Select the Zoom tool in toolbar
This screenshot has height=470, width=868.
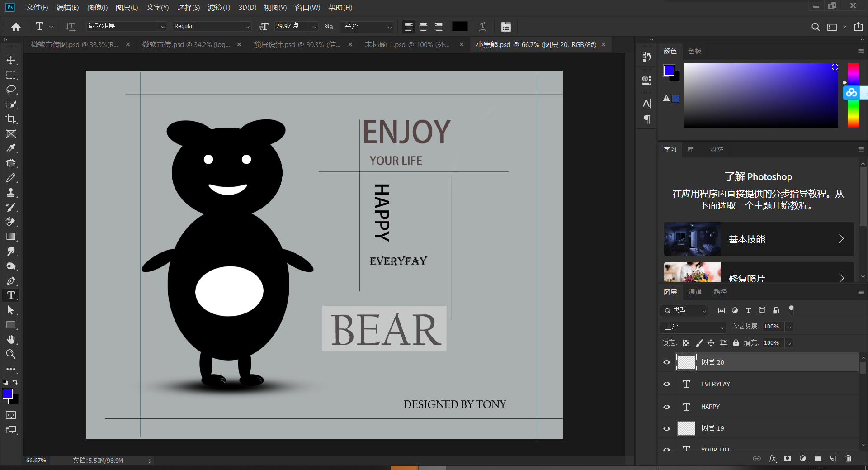(x=11, y=354)
